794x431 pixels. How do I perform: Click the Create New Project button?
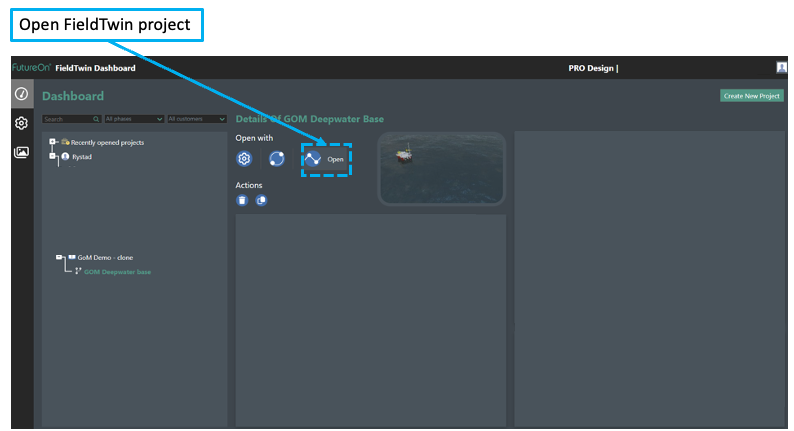751,96
